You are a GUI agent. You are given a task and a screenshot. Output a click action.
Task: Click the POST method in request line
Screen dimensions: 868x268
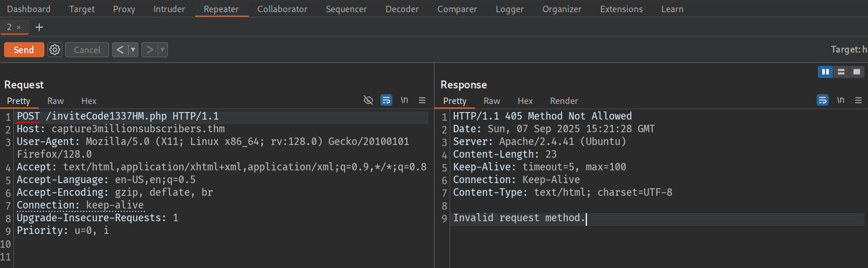pyautogui.click(x=28, y=116)
